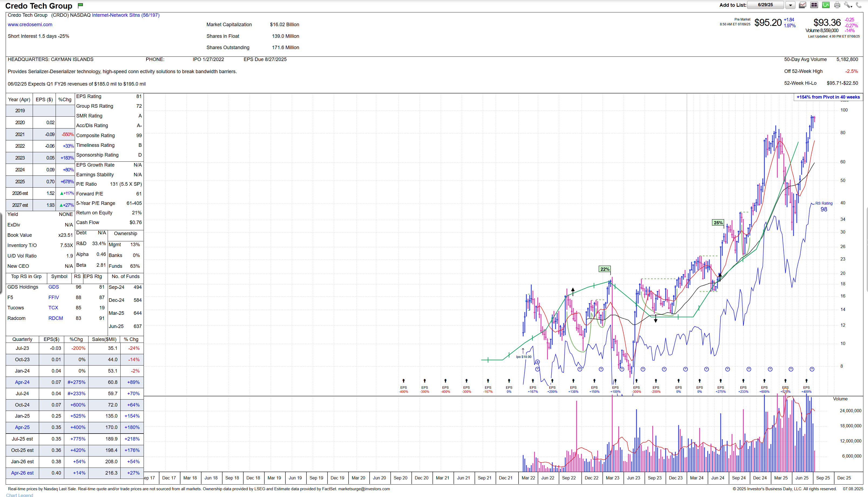Click the 2026 est annual EPS row
The width and height of the screenshot is (868, 497).
coord(40,194)
